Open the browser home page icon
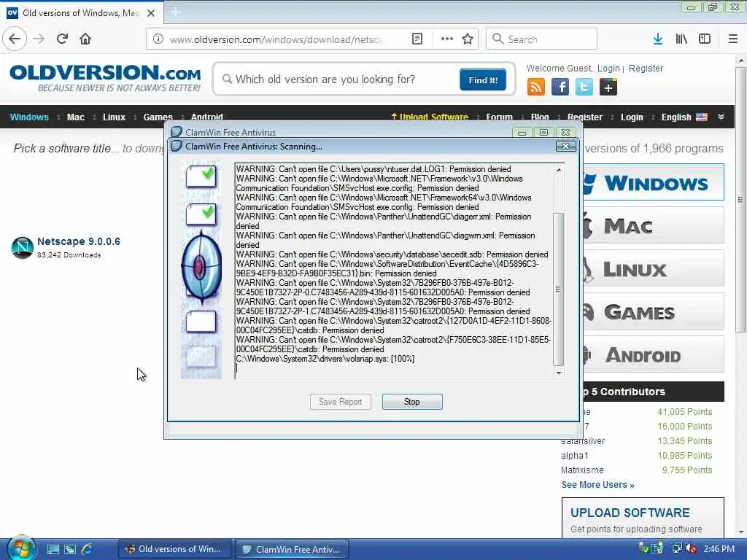 tap(85, 39)
